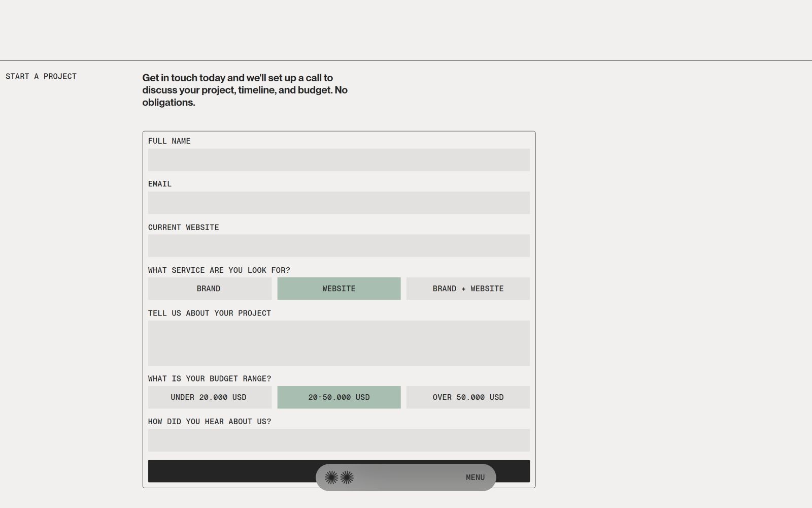812x508 pixels.
Task: Click the CURRENT WEBSITE label
Action: coord(184,227)
